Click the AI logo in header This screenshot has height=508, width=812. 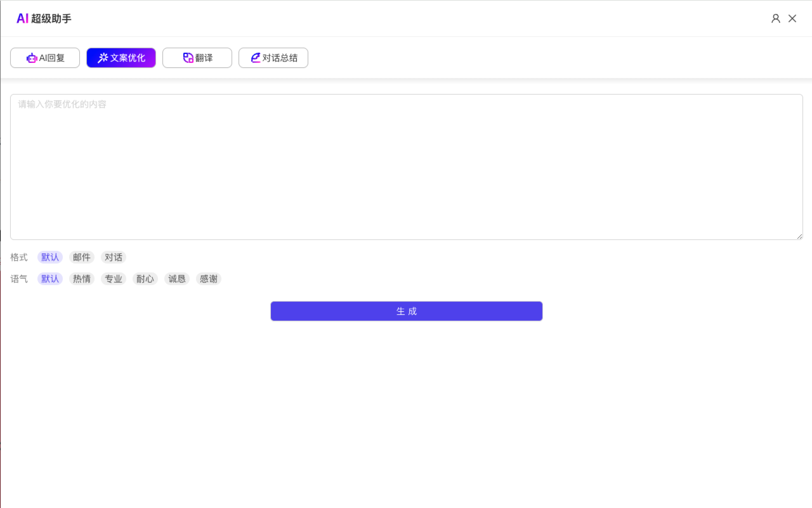click(22, 18)
